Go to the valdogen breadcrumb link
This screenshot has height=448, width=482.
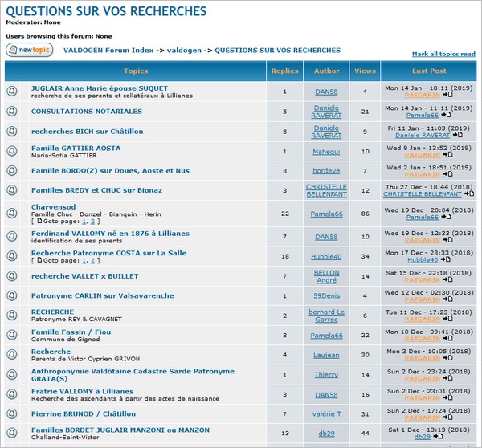click(184, 51)
